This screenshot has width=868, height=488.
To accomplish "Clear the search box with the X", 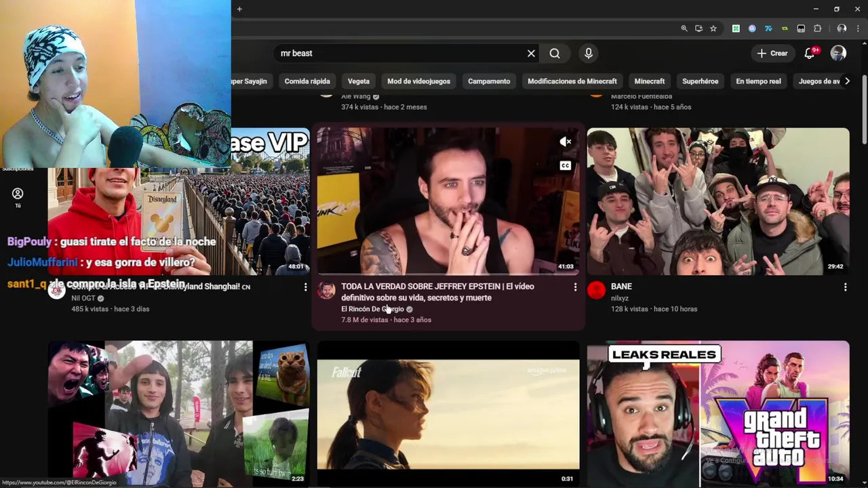I will pos(531,54).
